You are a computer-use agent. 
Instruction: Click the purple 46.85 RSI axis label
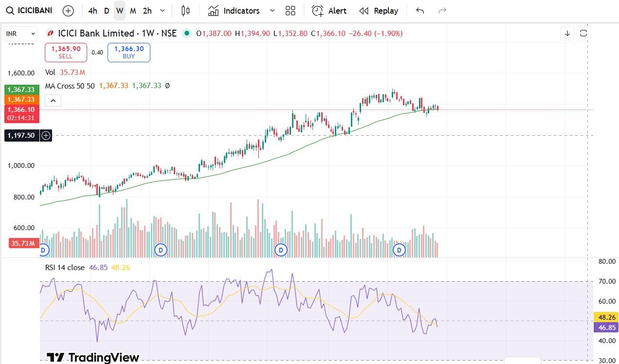click(606, 328)
